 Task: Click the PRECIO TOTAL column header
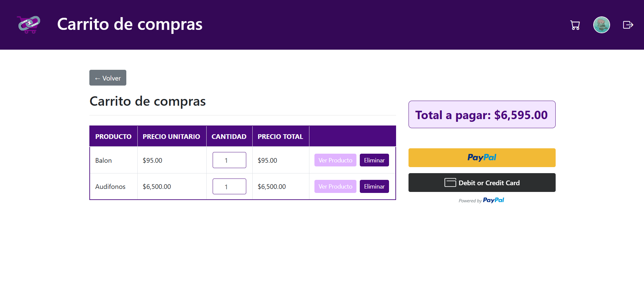281,136
